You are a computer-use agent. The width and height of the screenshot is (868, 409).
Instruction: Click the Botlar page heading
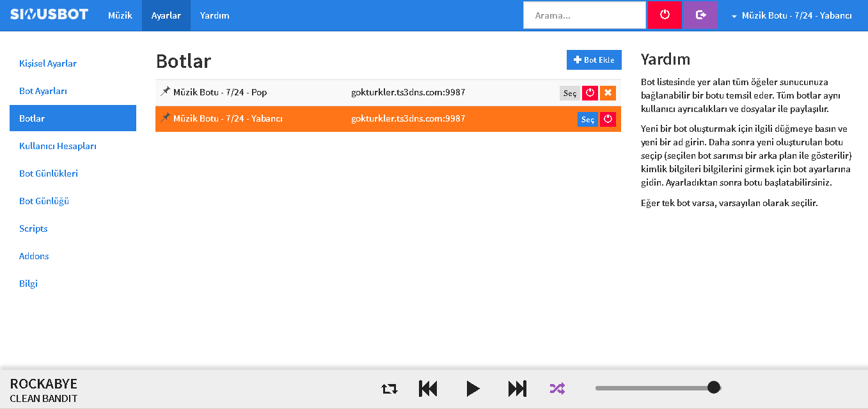point(184,61)
